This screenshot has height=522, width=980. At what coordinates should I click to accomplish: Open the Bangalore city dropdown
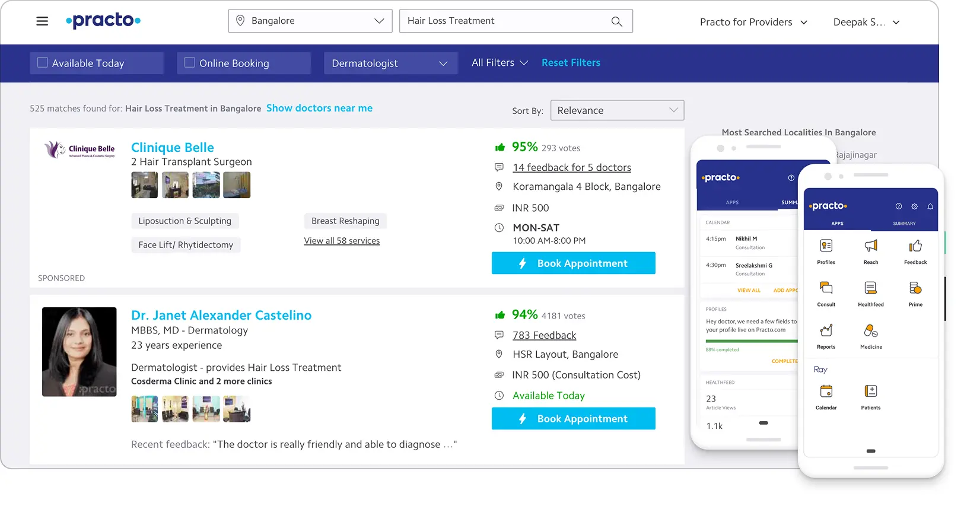click(x=310, y=21)
